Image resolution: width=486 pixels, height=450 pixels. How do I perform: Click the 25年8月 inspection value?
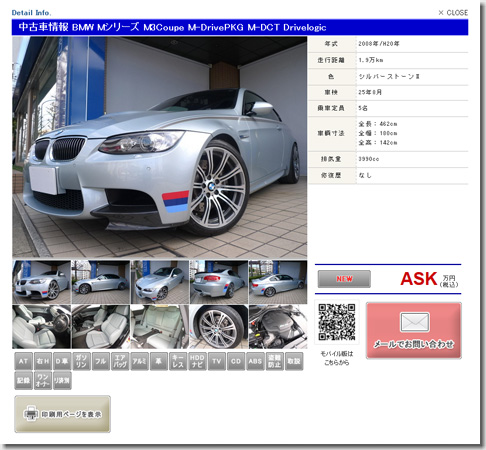click(x=370, y=92)
